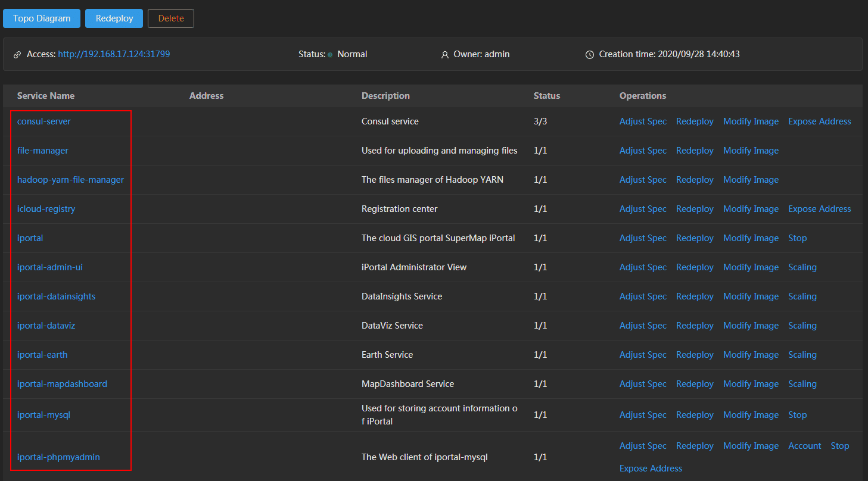Open the Topo Diagram view
Image resolution: width=868 pixels, height=481 pixels.
click(x=41, y=18)
